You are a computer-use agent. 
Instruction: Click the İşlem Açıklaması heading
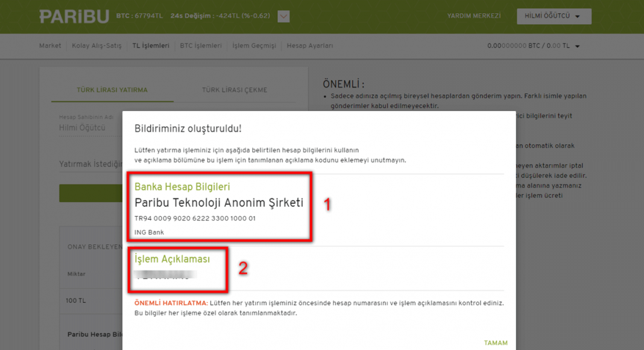click(x=172, y=259)
